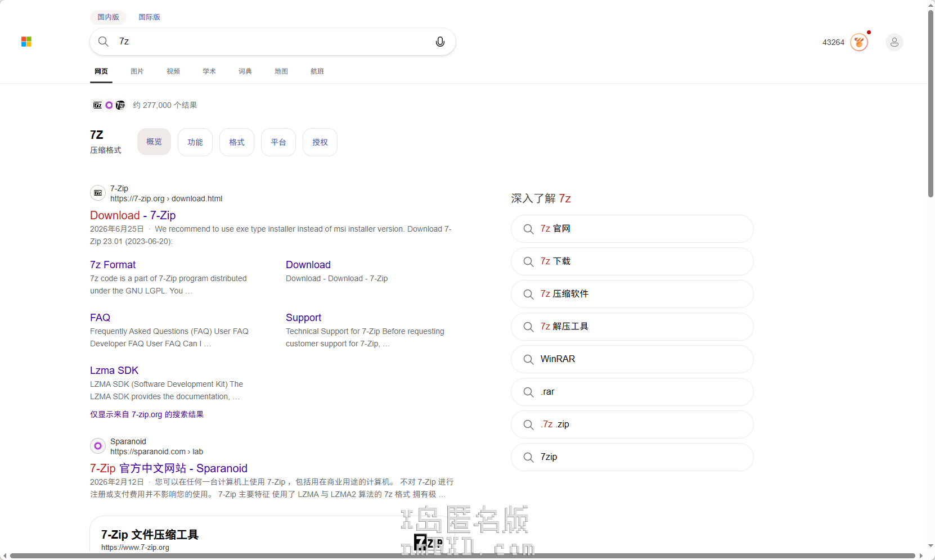Click the 7-Zip favicon beside the download result
The image size is (935, 560).
tap(98, 193)
